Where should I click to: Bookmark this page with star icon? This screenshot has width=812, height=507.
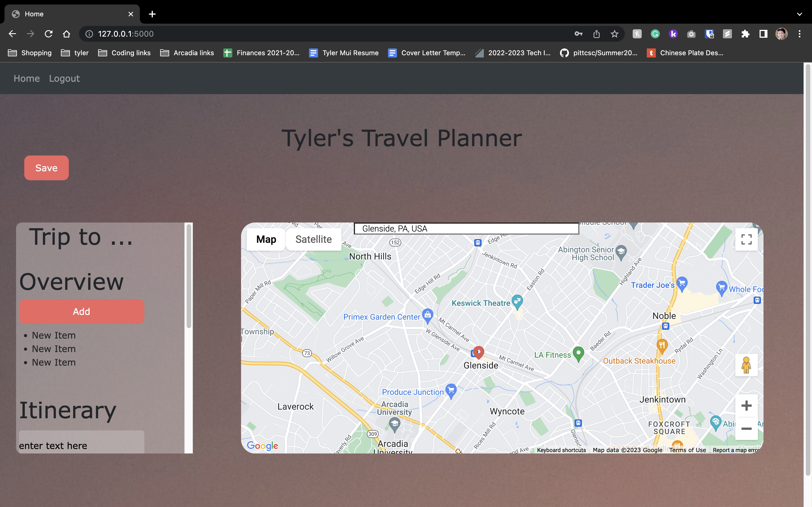coord(614,34)
